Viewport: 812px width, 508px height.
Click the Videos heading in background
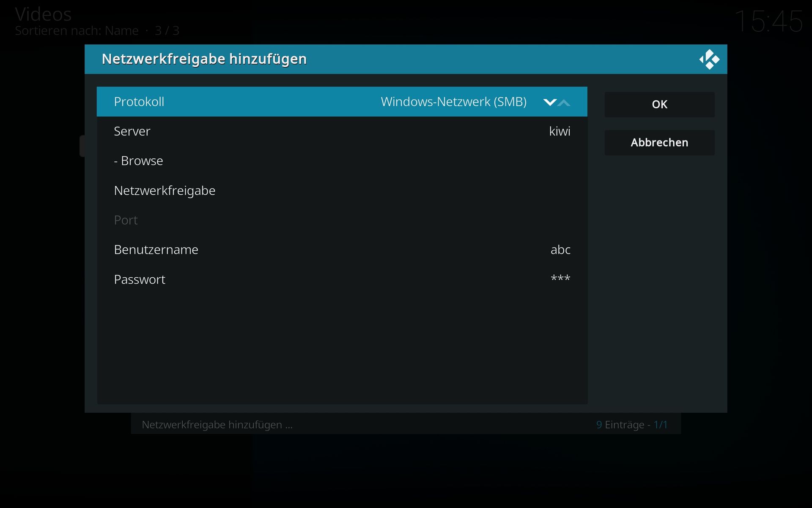click(43, 14)
